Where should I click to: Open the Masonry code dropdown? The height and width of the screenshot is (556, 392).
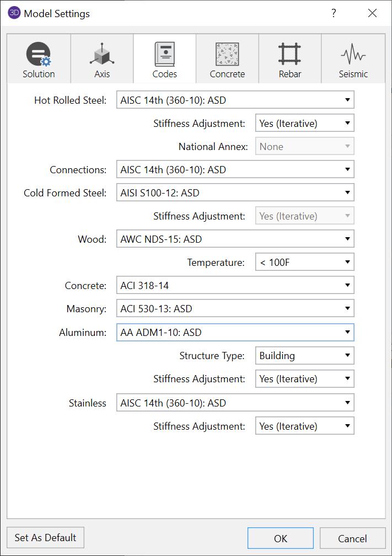point(235,309)
